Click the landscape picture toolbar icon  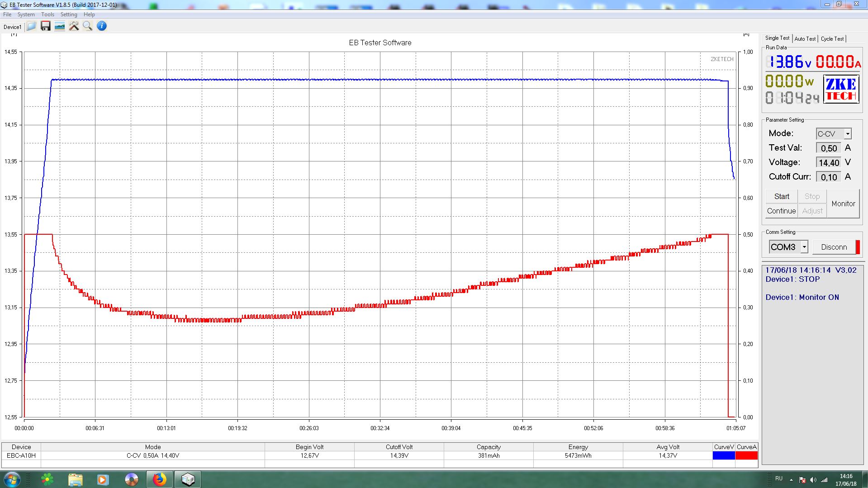pos(60,26)
